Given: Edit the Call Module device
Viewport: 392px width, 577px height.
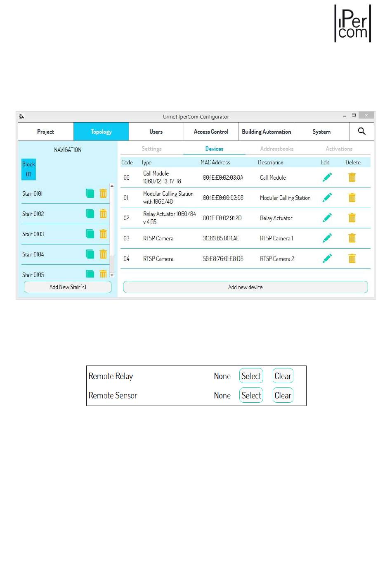Looking at the screenshot, I should [x=327, y=177].
